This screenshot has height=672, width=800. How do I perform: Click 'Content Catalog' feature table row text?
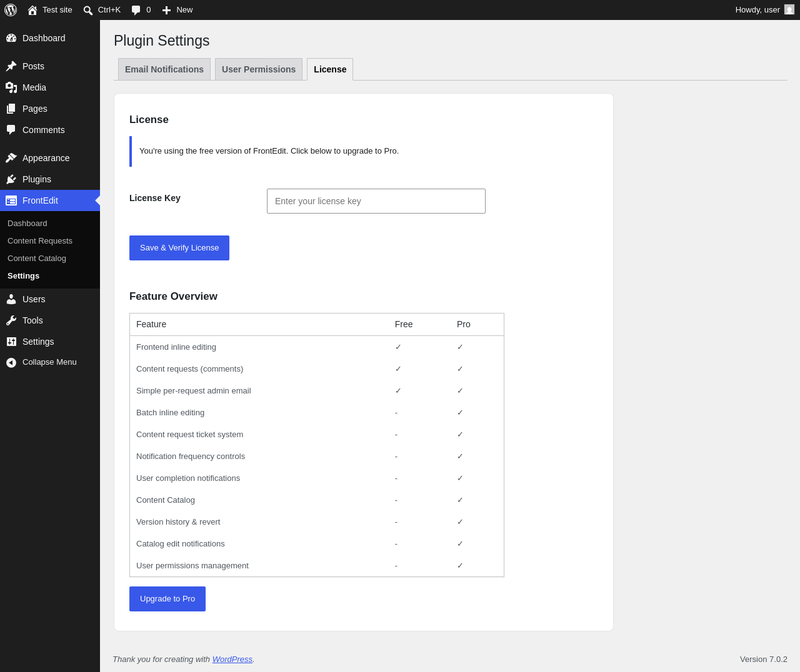pos(166,500)
